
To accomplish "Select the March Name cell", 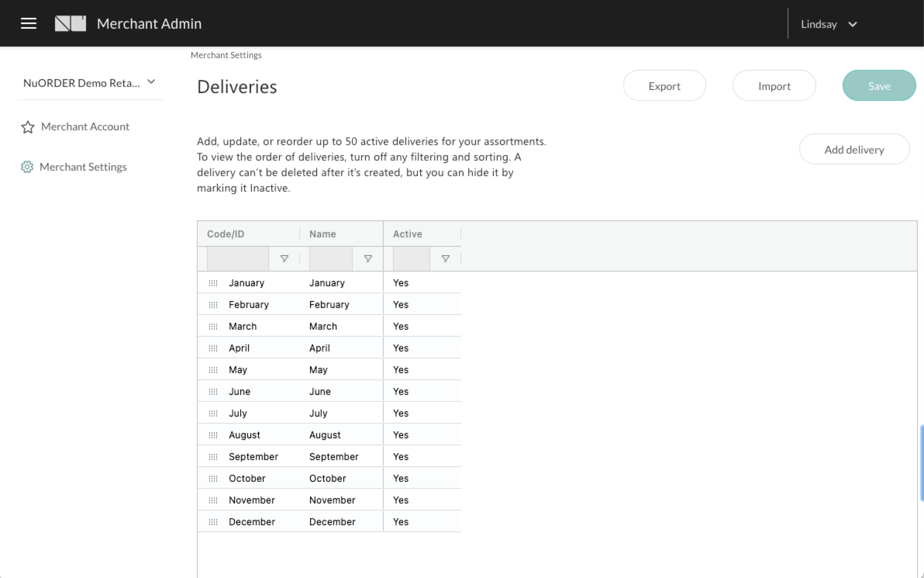I will [341, 326].
